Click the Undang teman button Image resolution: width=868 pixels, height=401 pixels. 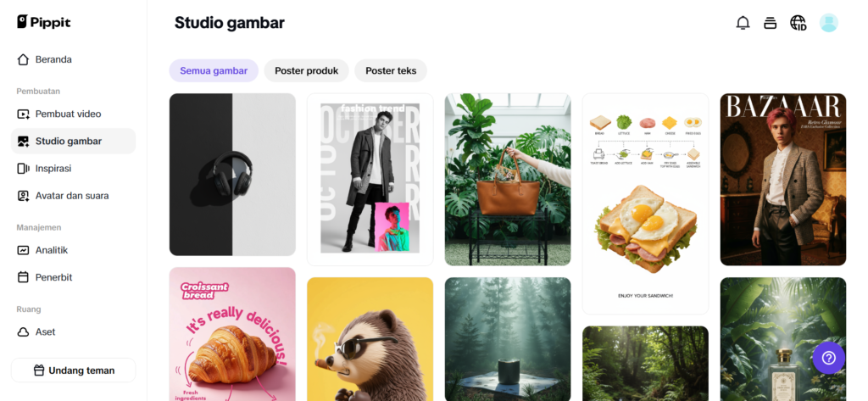[x=73, y=370]
